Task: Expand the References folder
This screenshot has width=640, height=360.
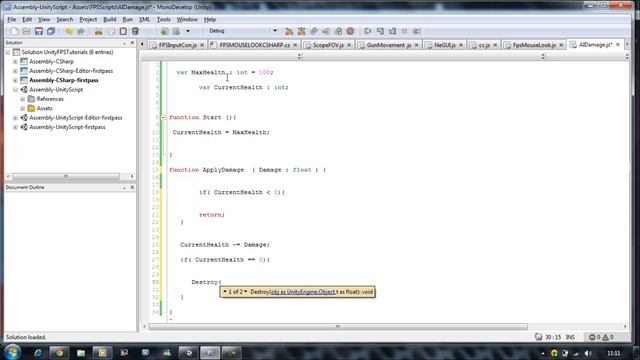Action: pos(22,99)
